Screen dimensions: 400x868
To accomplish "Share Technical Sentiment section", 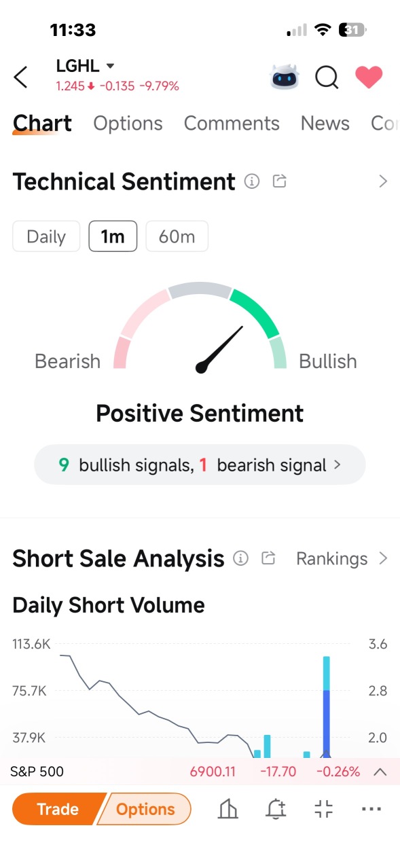I will 279,181.
